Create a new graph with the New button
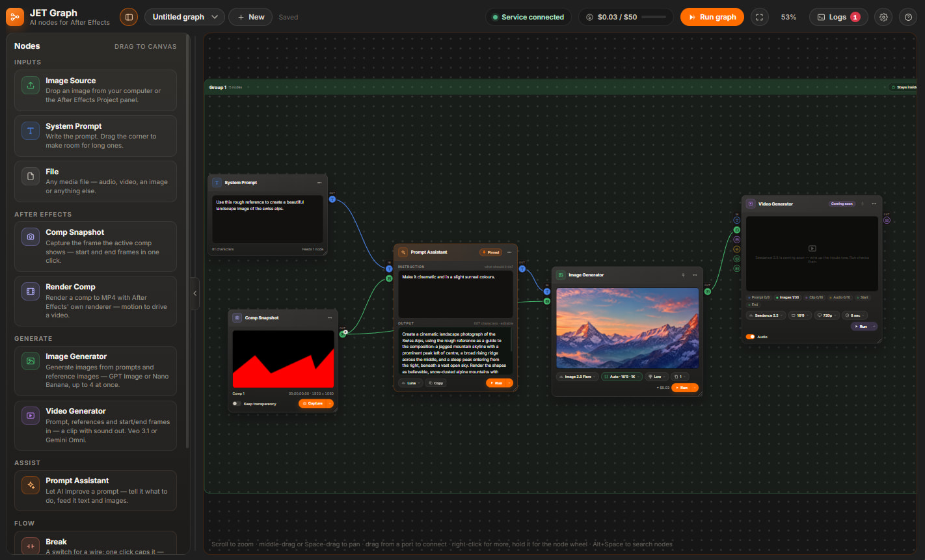This screenshot has width=925, height=560. click(250, 17)
